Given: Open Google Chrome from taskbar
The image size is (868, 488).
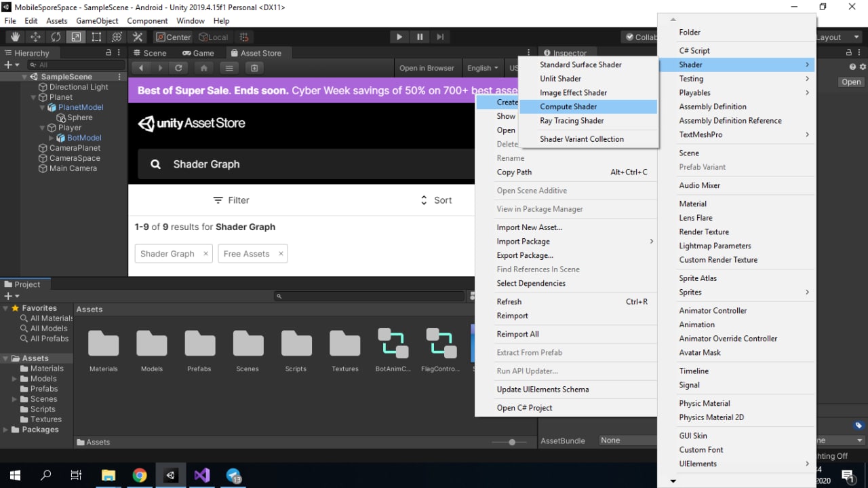Looking at the screenshot, I should 140,475.
